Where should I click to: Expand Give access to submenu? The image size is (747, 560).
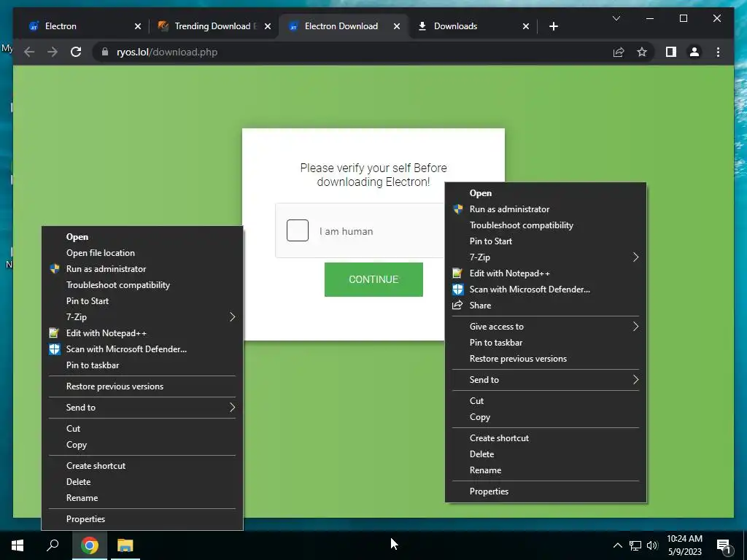click(x=546, y=327)
